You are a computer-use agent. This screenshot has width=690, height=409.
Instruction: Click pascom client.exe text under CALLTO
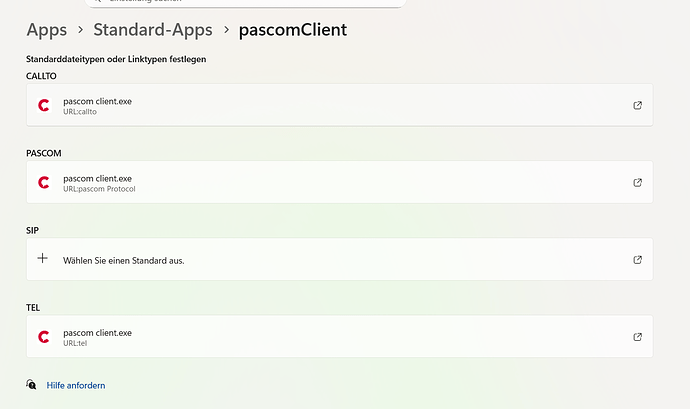(x=97, y=101)
